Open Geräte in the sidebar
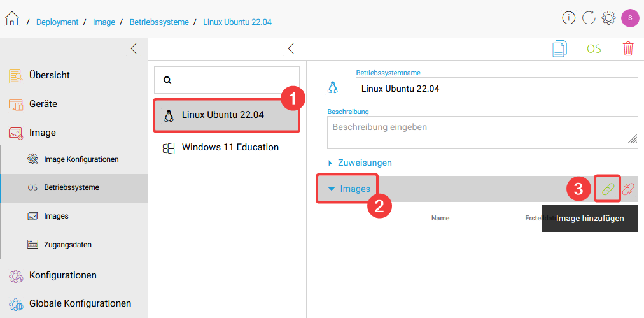The height and width of the screenshot is (318, 644). click(x=43, y=104)
